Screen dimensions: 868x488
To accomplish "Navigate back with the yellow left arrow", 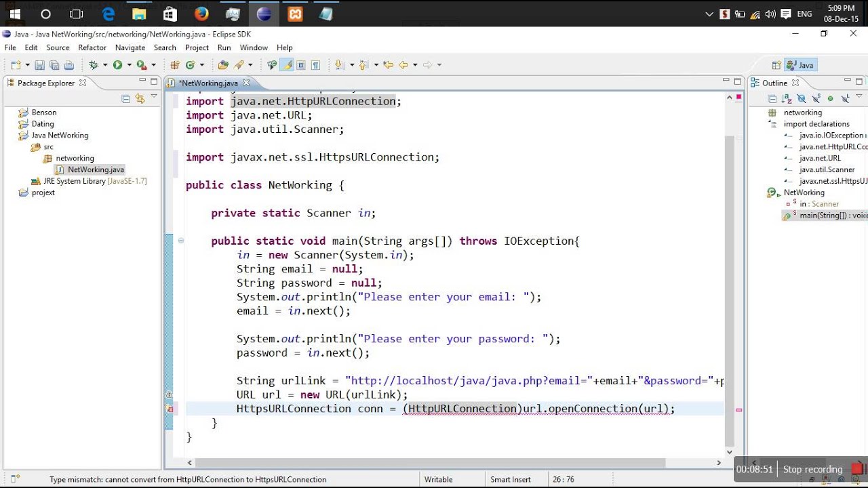I will click(403, 65).
